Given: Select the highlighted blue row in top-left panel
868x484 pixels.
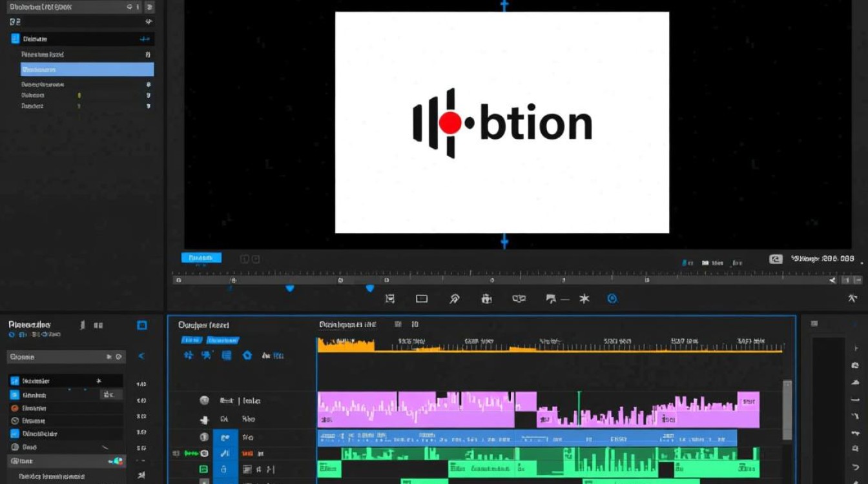Looking at the screenshot, I should pos(87,70).
